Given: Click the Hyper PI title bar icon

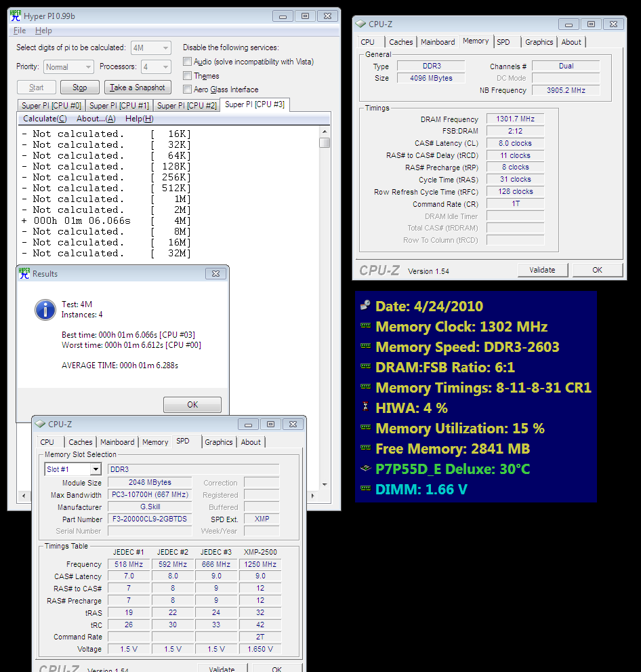Looking at the screenshot, I should click(16, 16).
